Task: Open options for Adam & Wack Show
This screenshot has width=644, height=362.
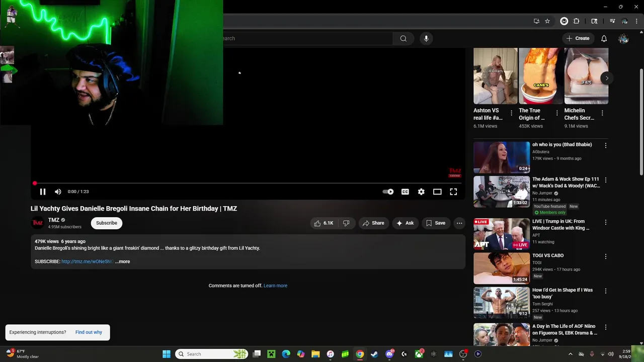Action: (x=606, y=180)
